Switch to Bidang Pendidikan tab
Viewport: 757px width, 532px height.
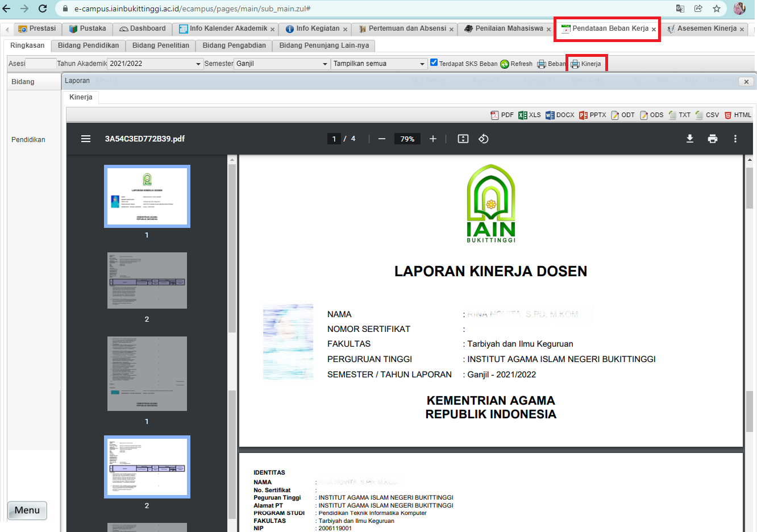[x=88, y=45]
